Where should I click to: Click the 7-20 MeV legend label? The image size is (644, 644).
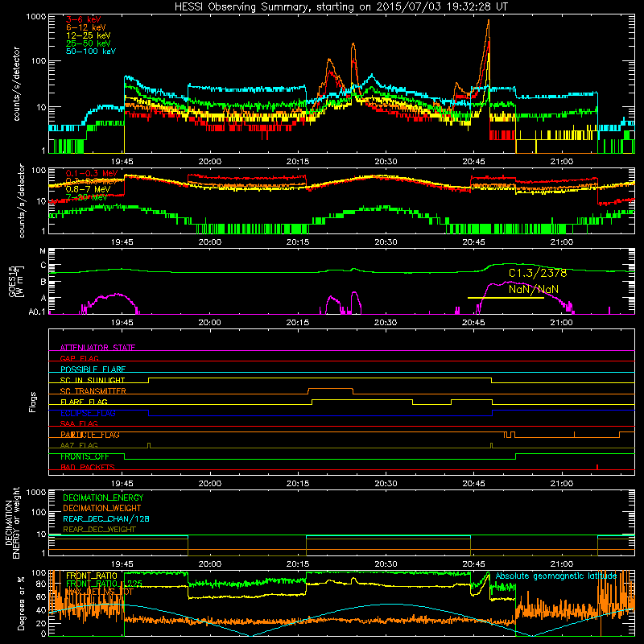coord(86,197)
